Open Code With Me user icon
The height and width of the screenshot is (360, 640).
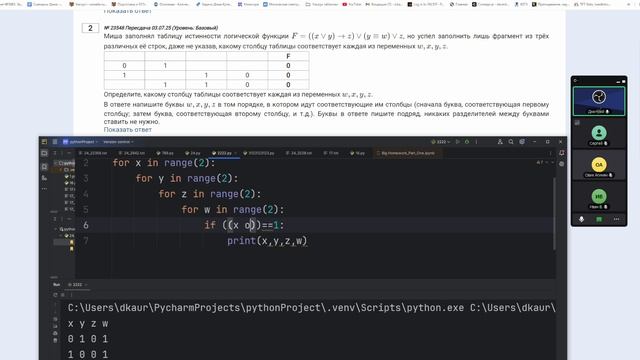pos(500,142)
